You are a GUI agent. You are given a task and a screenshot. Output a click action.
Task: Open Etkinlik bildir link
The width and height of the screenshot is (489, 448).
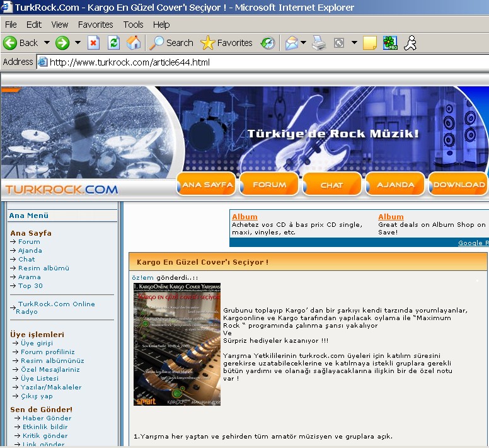coord(45,427)
